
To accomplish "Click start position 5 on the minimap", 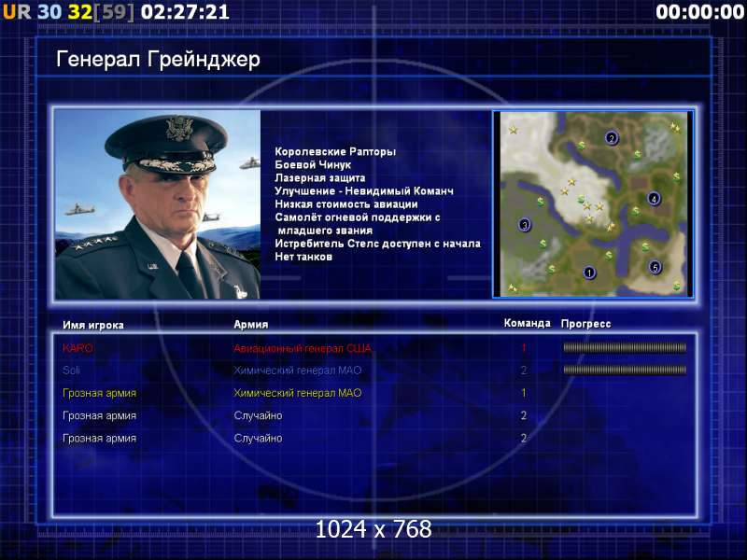I will pos(655,267).
